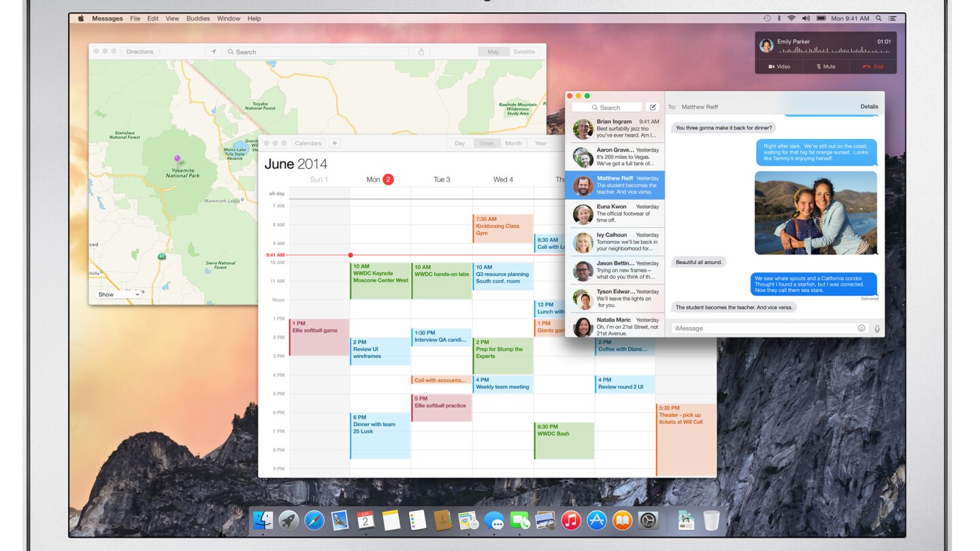Switch Calendar to Month view
The height and width of the screenshot is (551, 980).
pos(513,144)
